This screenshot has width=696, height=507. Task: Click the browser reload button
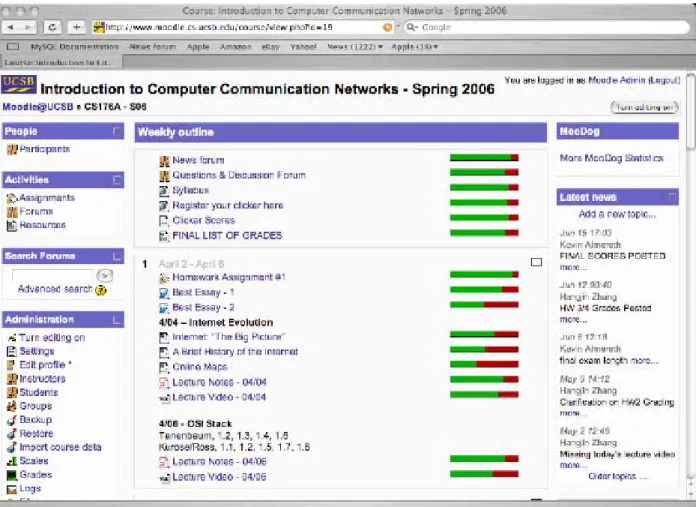point(52,27)
